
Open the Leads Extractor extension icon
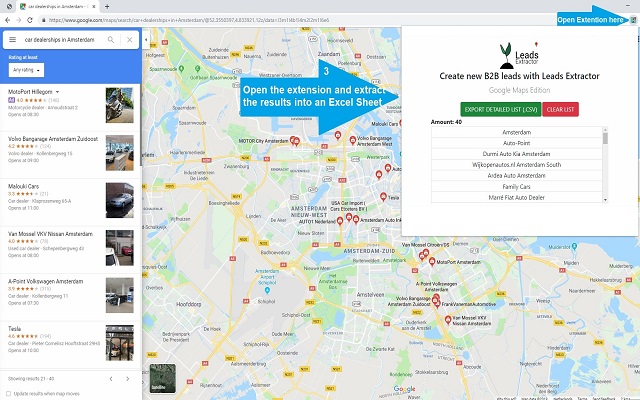pos(633,20)
